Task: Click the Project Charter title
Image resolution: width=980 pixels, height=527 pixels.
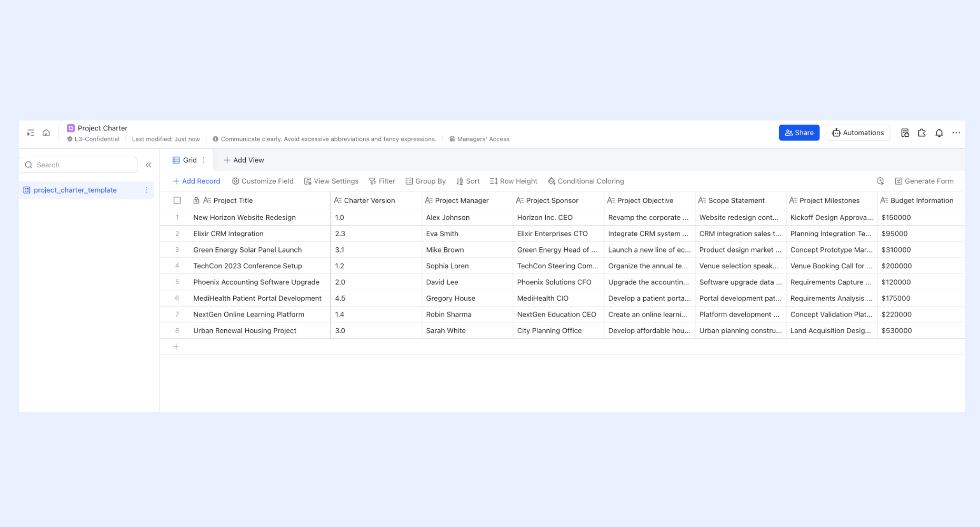Action: 103,128
